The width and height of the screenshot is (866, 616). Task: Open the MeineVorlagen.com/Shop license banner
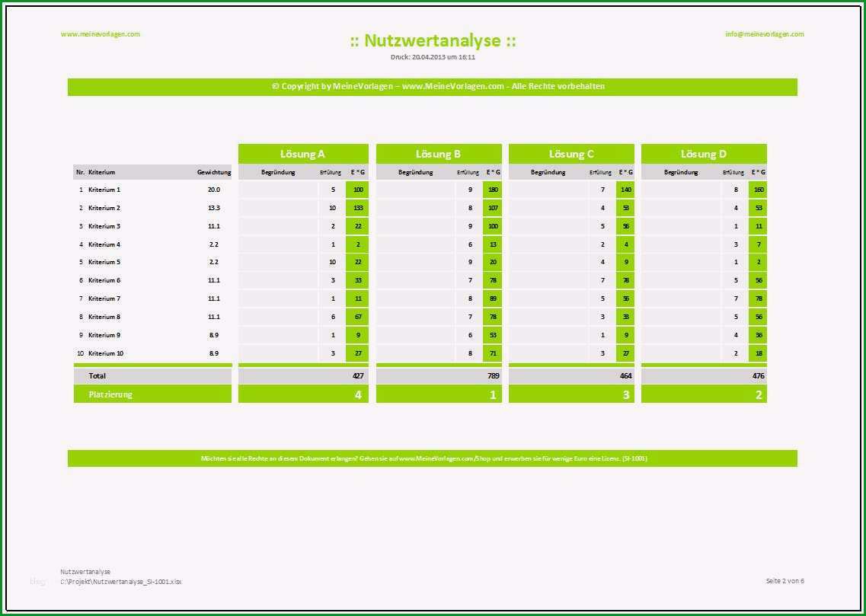click(x=433, y=458)
